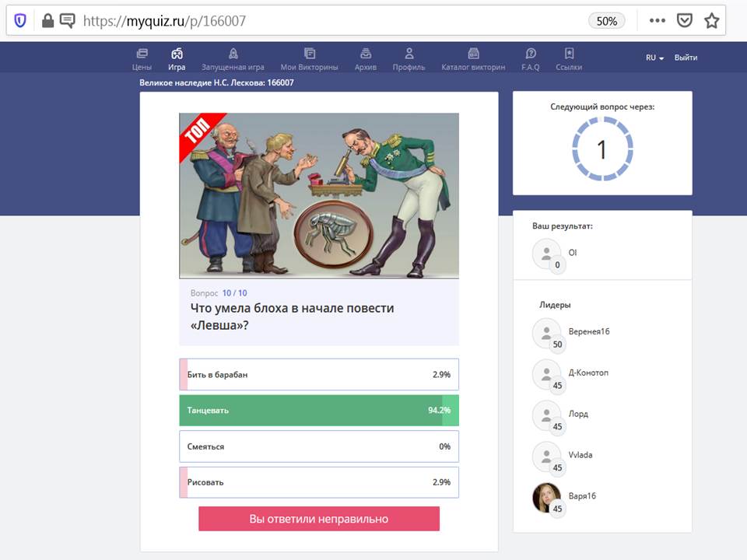This screenshot has height=560, width=747.
Task: Bookmark this page with star icon
Action: [711, 21]
